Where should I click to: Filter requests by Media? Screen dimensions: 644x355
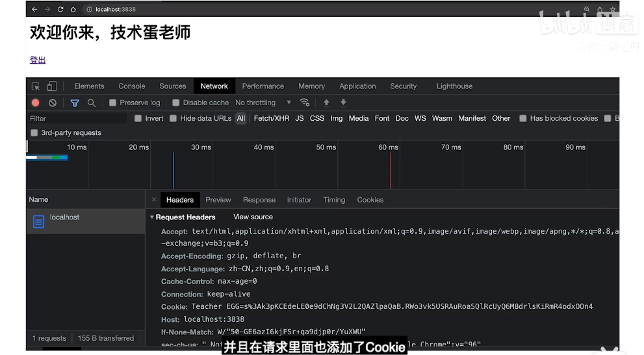click(359, 118)
